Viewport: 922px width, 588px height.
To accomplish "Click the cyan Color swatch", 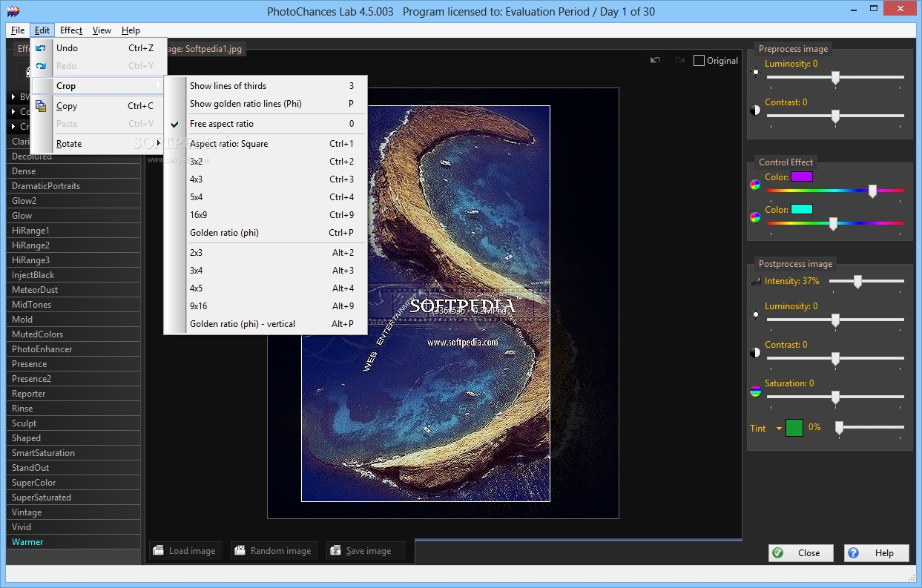I will [802, 209].
